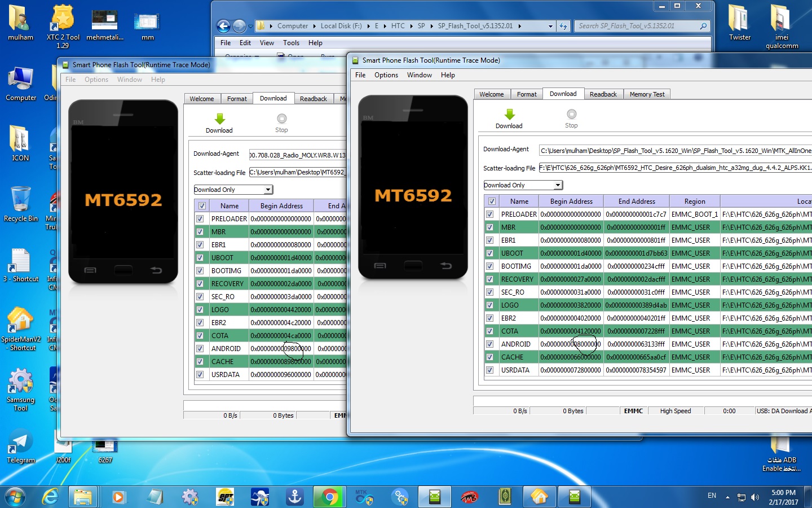The image size is (812, 508).
Task: Expand breadcrumb arrow after Local Disk (F:)
Action: click(368, 26)
